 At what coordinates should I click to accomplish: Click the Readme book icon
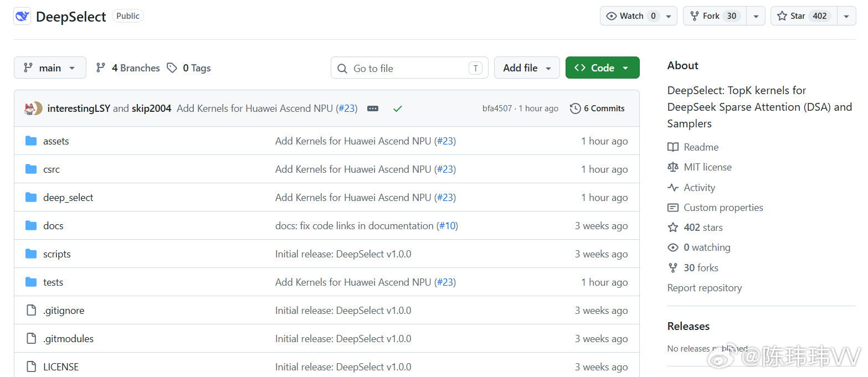673,147
